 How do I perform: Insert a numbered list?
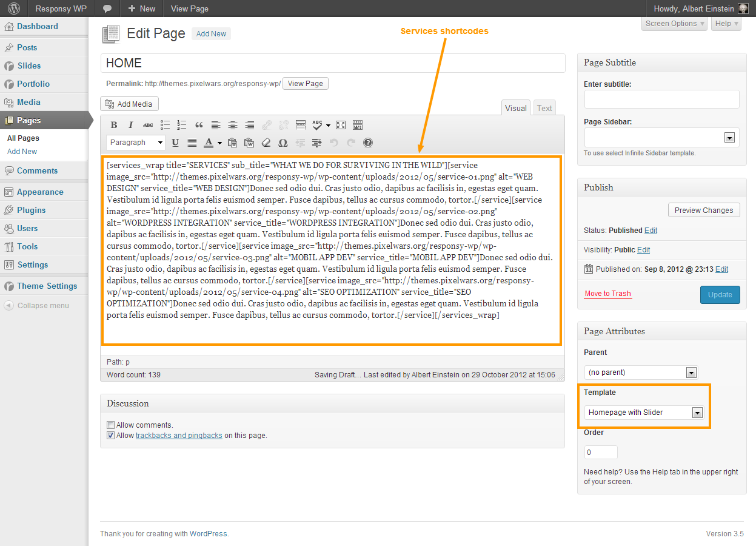pyautogui.click(x=182, y=125)
